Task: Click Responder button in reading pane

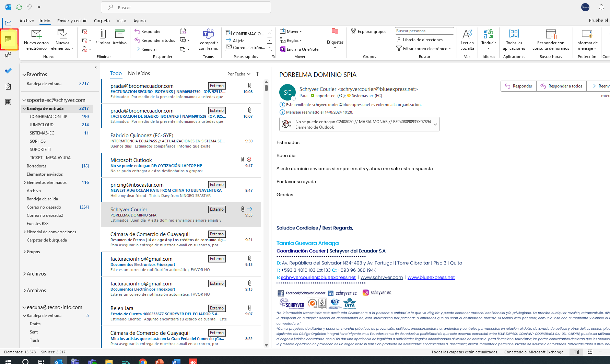Action: (x=518, y=86)
